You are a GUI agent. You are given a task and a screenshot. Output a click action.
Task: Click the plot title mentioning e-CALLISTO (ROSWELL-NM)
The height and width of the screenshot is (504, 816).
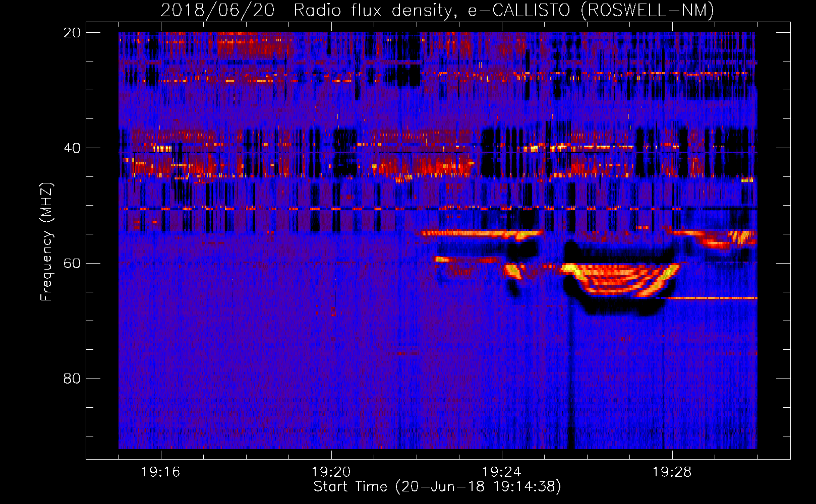pos(437,10)
